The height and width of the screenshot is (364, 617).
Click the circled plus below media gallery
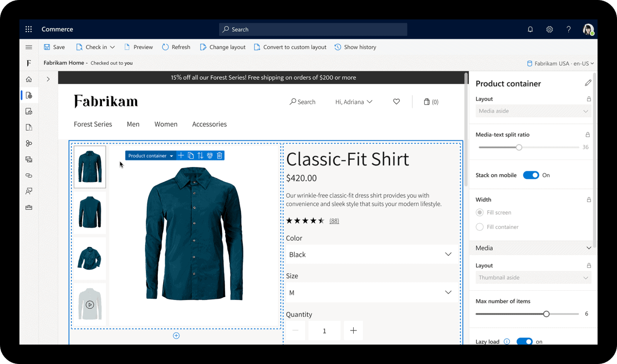[x=176, y=336]
